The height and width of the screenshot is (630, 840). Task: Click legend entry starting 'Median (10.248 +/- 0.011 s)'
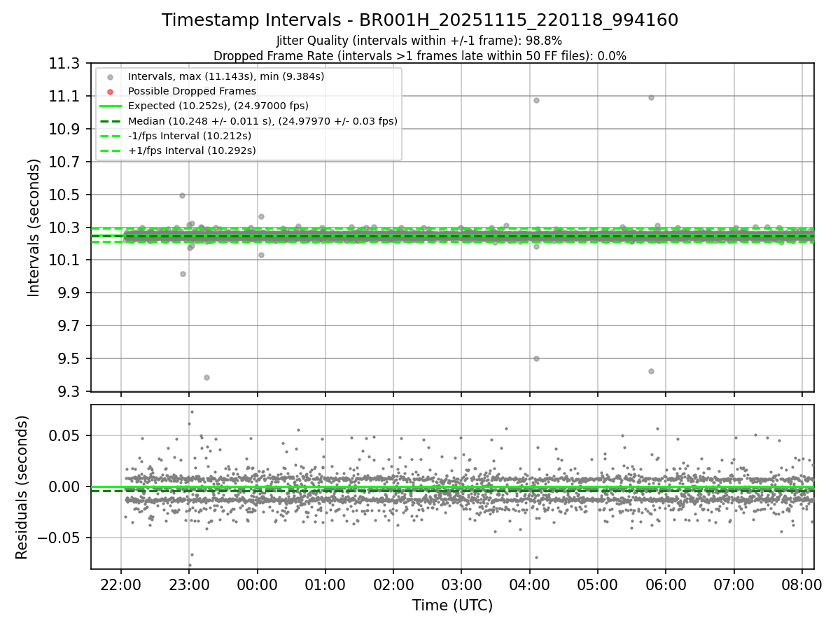[262, 121]
